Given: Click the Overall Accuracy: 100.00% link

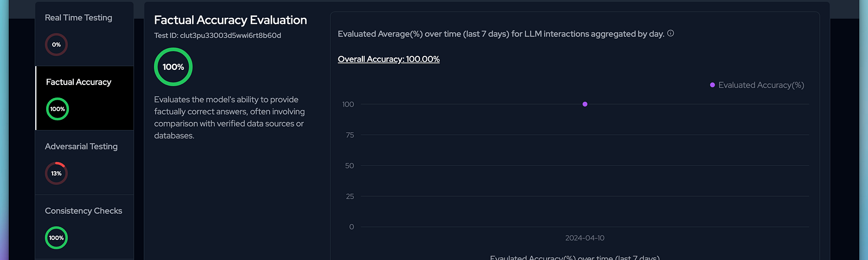Looking at the screenshot, I should [x=388, y=59].
